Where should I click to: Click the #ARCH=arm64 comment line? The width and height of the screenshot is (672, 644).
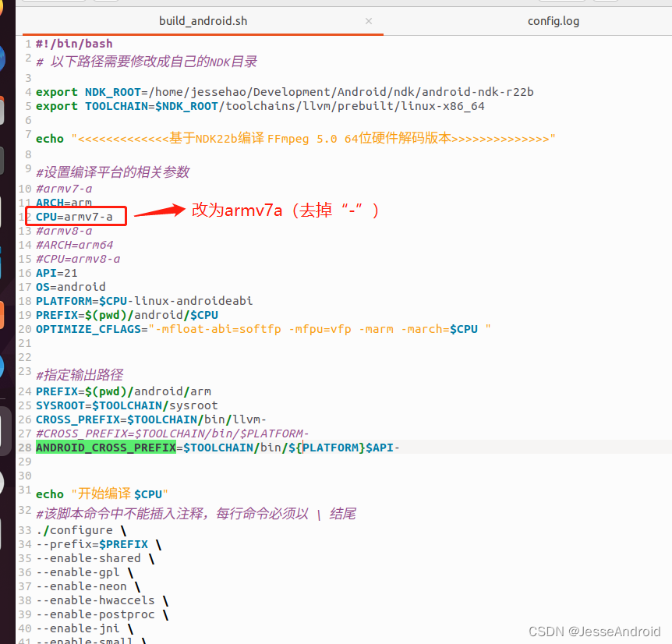[75, 245]
